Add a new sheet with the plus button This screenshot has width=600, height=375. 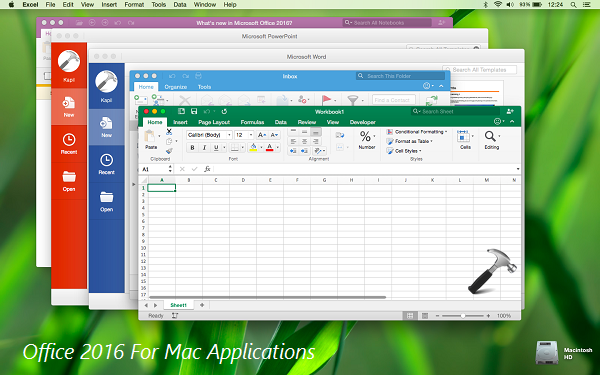coord(202,305)
